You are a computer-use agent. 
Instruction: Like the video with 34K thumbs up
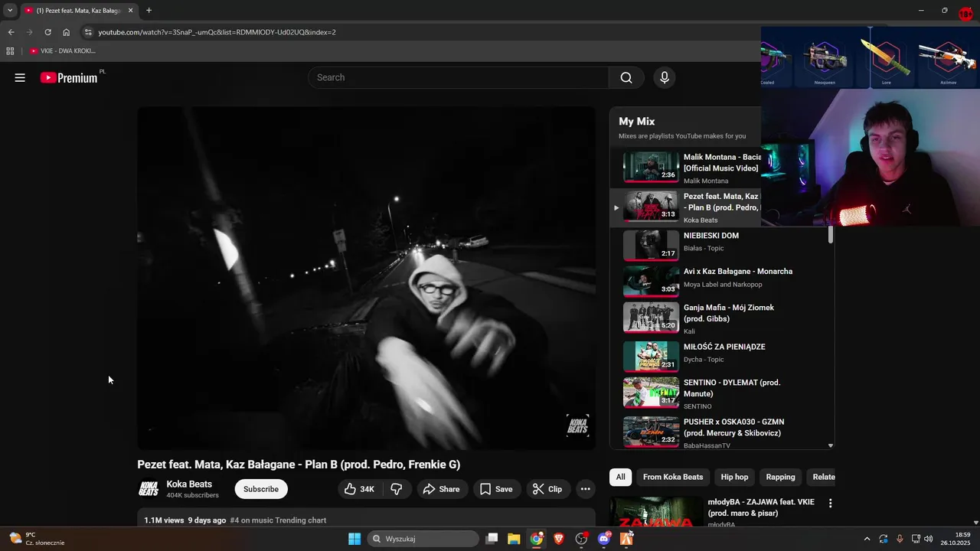360,489
